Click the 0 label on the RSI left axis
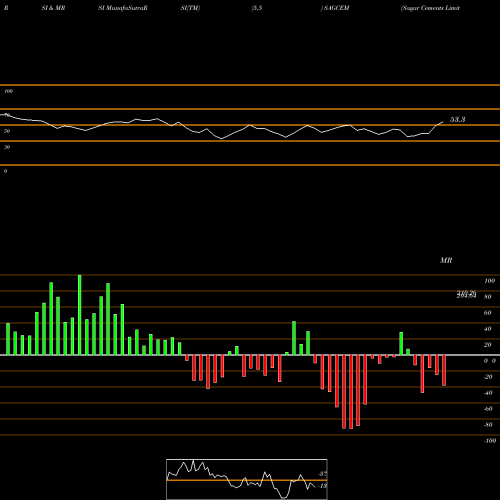Screen dimensions: 500x500 point(5,171)
